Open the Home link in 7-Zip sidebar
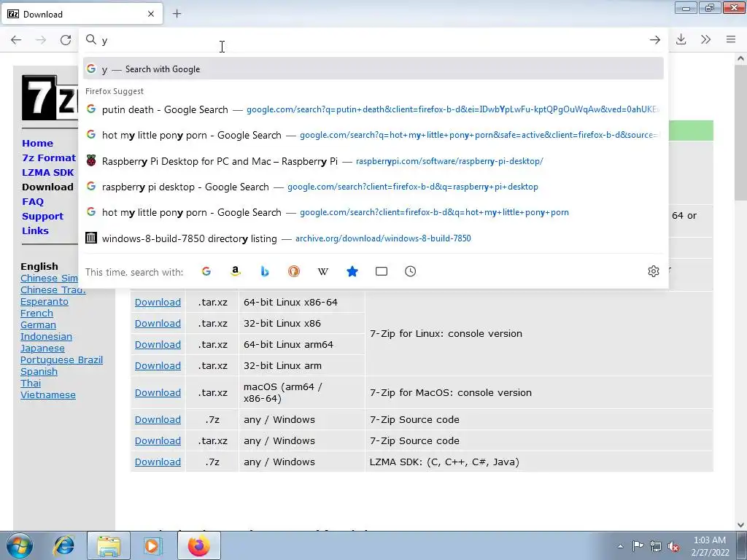This screenshot has height=560, width=747. 38,144
